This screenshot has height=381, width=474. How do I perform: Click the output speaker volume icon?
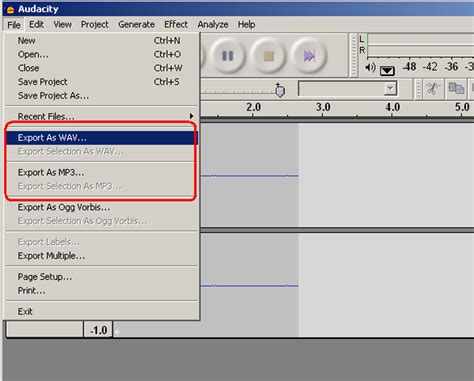[x=370, y=68]
